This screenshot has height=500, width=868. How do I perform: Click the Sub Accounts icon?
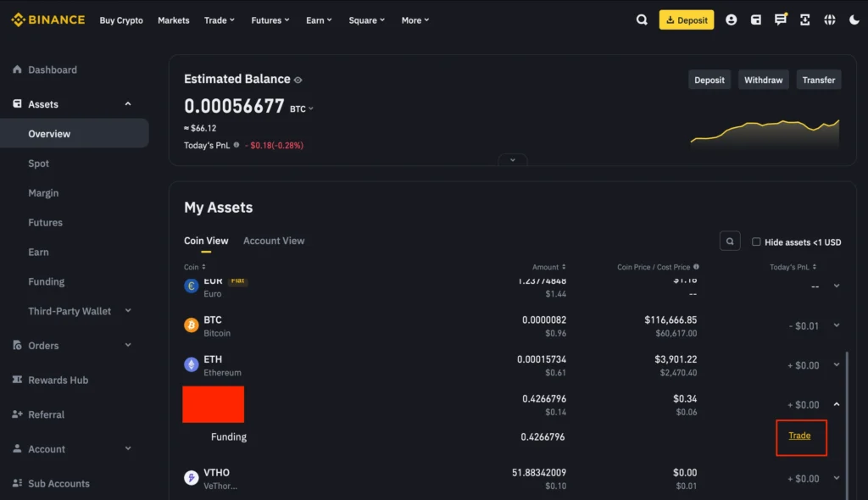pos(17,483)
